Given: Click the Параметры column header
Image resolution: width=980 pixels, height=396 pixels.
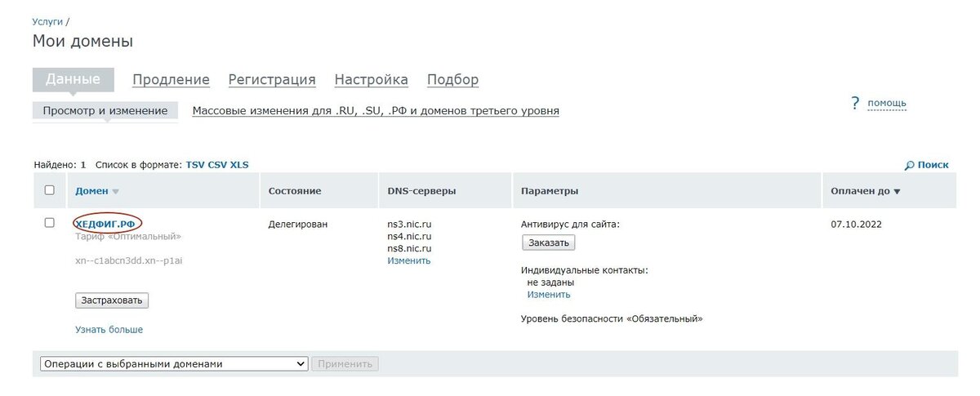Looking at the screenshot, I should point(550,191).
